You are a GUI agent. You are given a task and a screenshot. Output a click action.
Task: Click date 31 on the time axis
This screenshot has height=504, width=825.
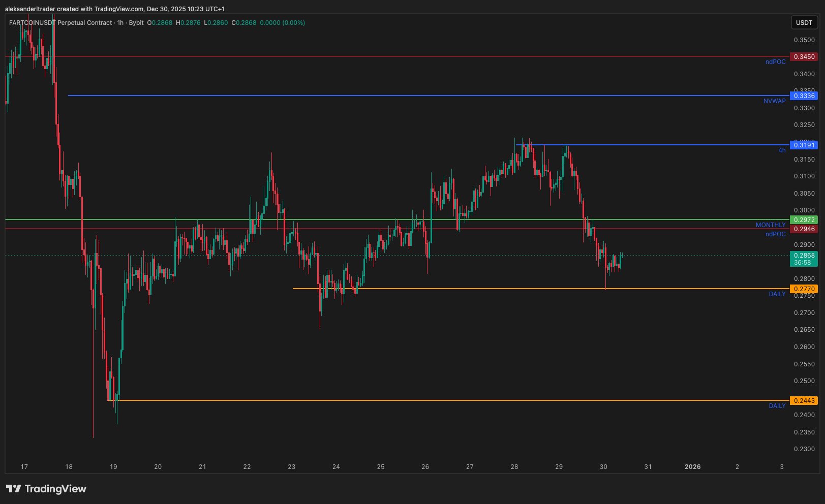click(x=648, y=467)
